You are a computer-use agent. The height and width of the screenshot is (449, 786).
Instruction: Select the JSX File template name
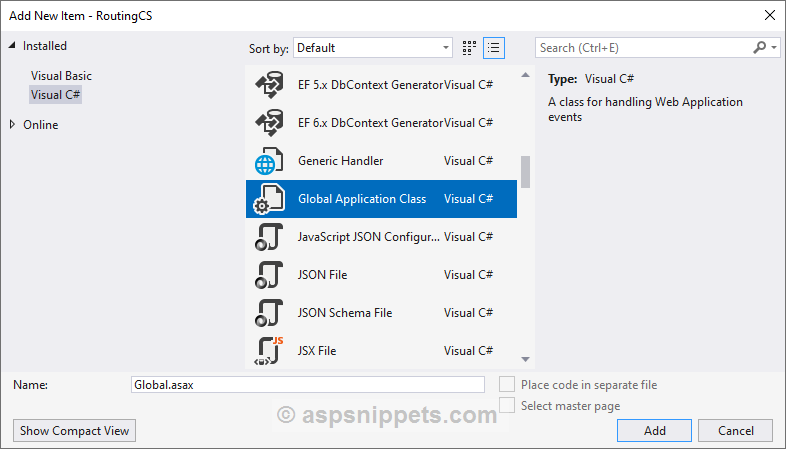317,351
